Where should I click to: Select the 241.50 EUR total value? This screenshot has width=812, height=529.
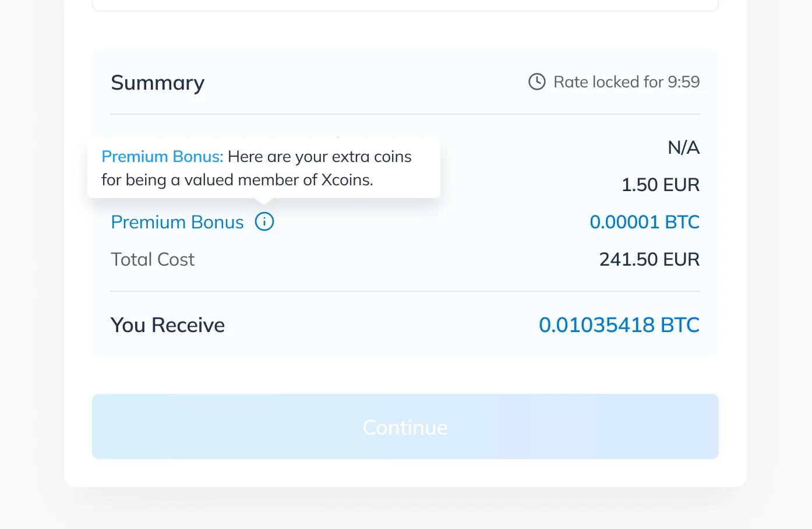649,259
